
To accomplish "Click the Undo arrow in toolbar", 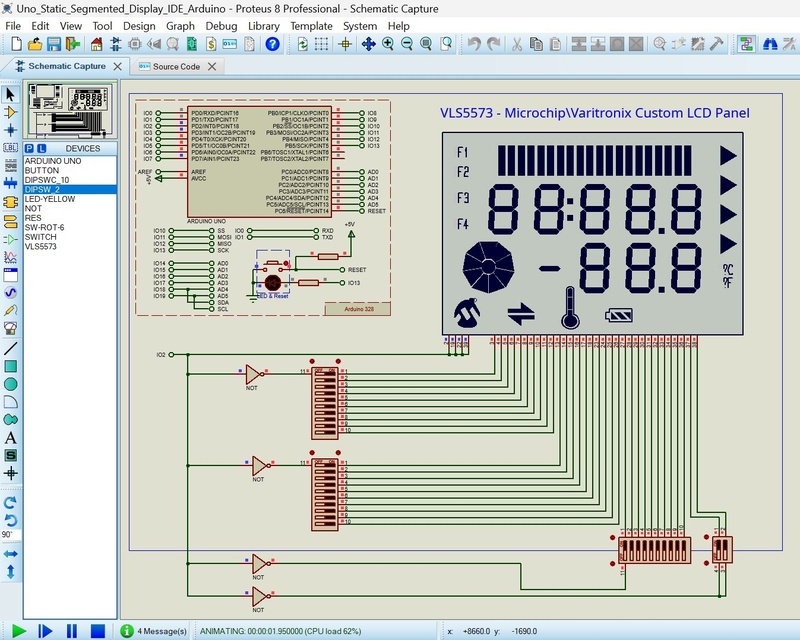I will [474, 44].
